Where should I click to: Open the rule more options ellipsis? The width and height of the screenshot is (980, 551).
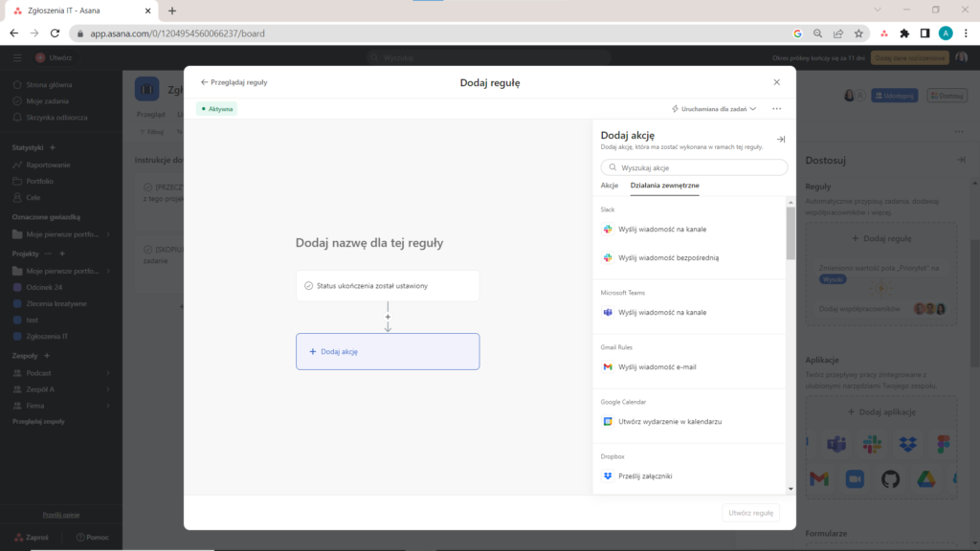pyautogui.click(x=776, y=109)
